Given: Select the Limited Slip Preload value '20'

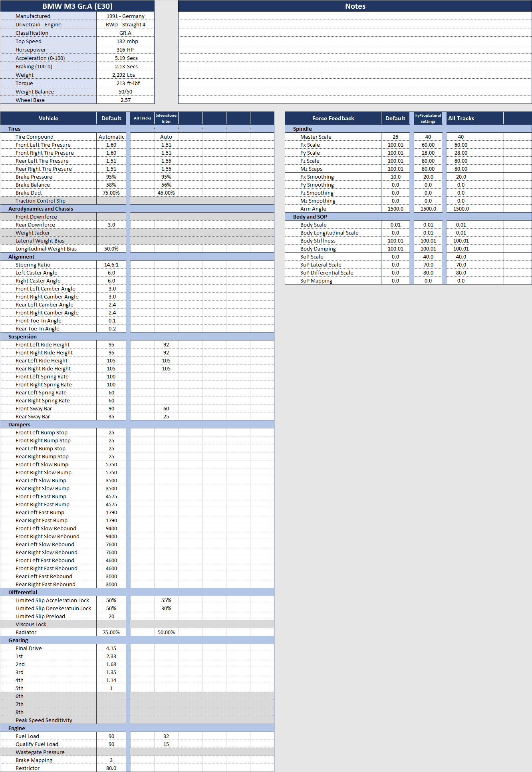Looking at the screenshot, I should 111,616.
